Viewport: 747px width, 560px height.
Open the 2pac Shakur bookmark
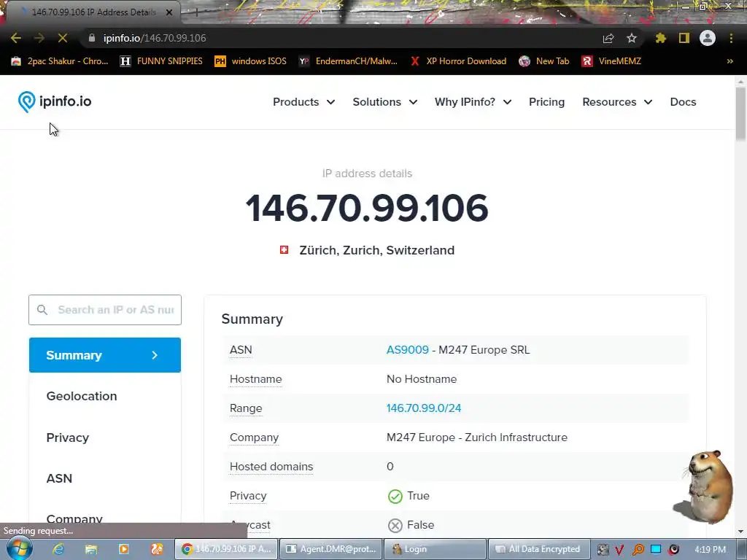pos(60,61)
